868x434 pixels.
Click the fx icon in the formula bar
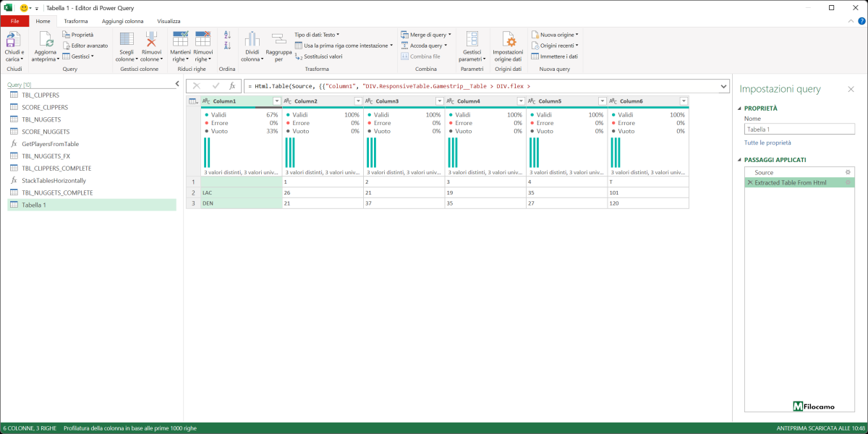[232, 86]
